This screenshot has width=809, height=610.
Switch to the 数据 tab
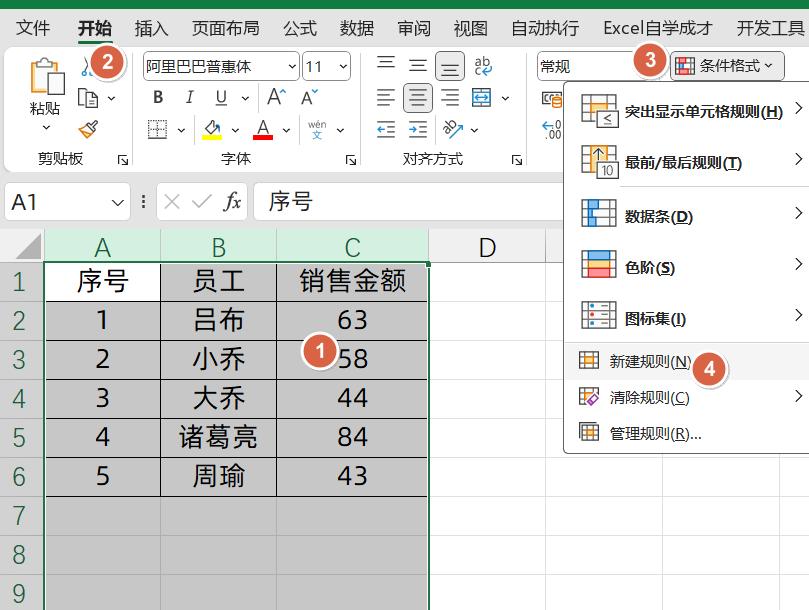(357, 27)
